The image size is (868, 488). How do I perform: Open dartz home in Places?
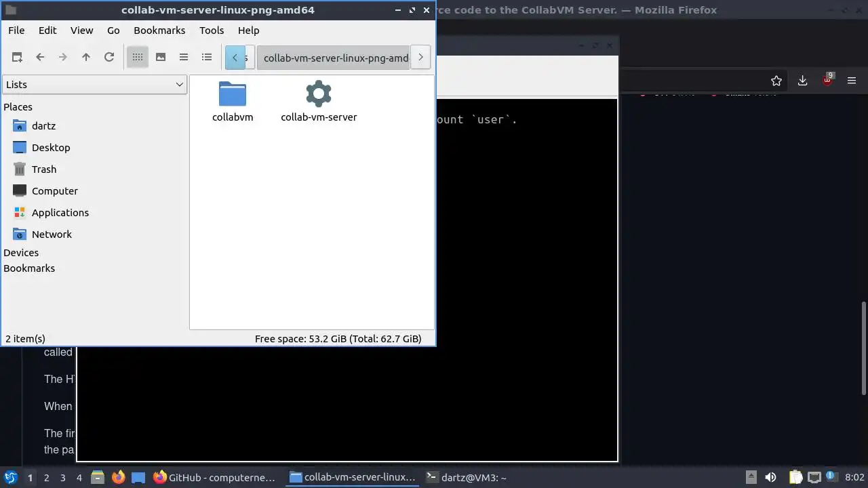tap(43, 126)
